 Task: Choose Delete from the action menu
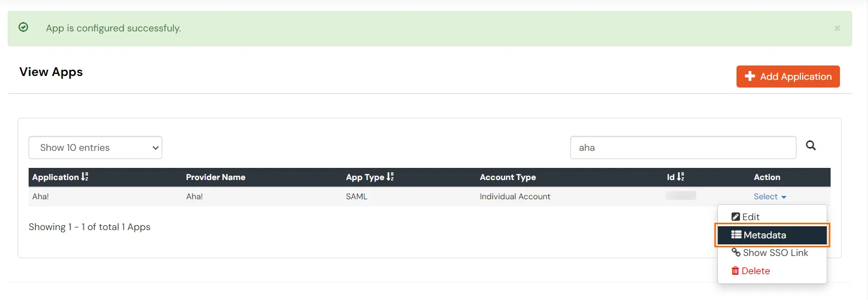point(750,271)
